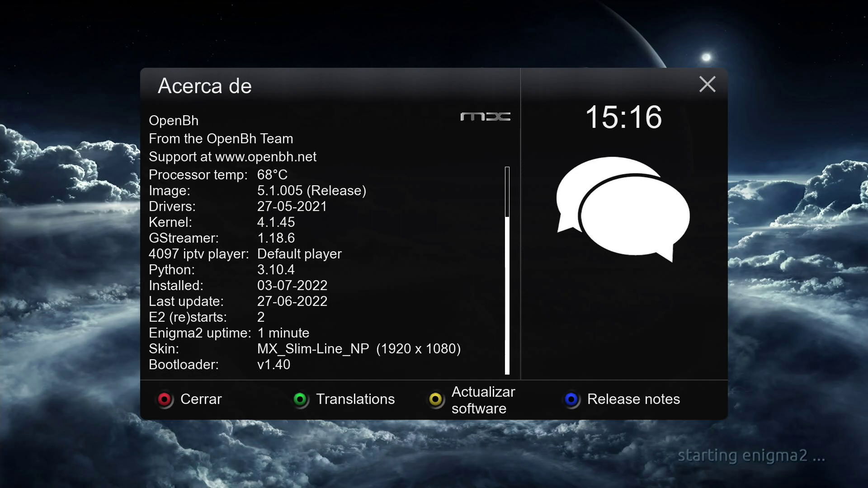
Task: Click the speech bubbles chat icon
Action: coord(623,209)
